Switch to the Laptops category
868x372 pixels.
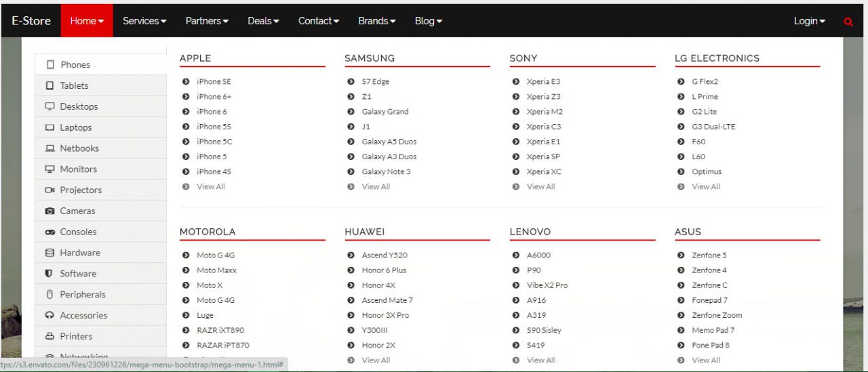coord(100,127)
